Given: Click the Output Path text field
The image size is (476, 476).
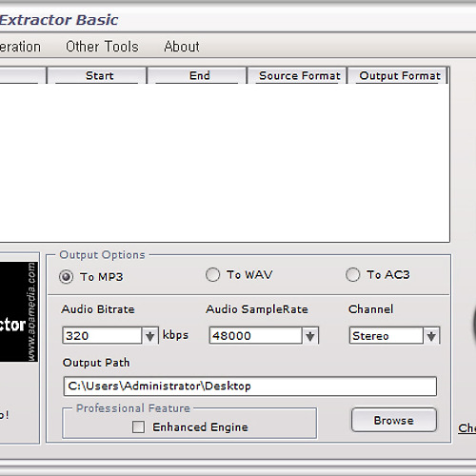Looking at the screenshot, I should tap(250, 387).
